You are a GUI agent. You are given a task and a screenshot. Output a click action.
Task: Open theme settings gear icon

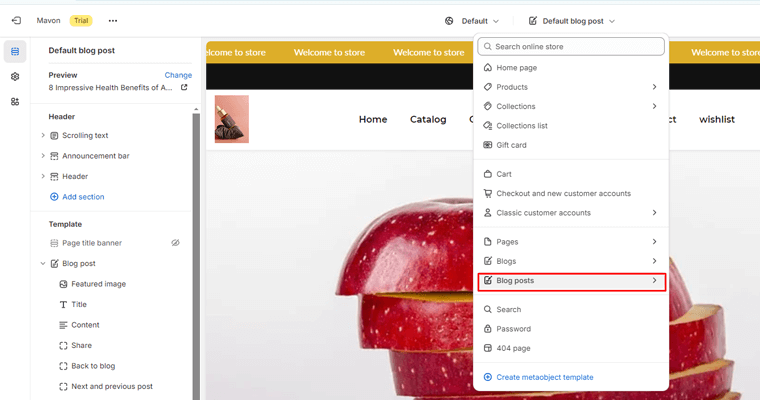tap(15, 77)
